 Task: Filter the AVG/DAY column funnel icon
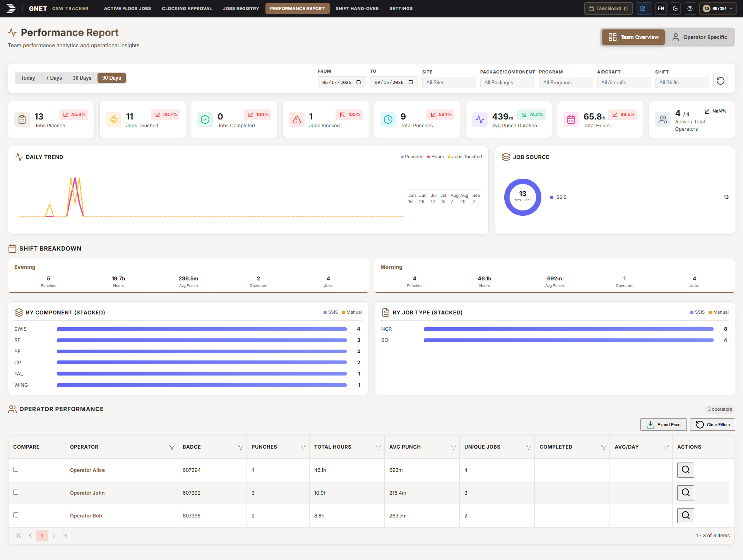666,447
